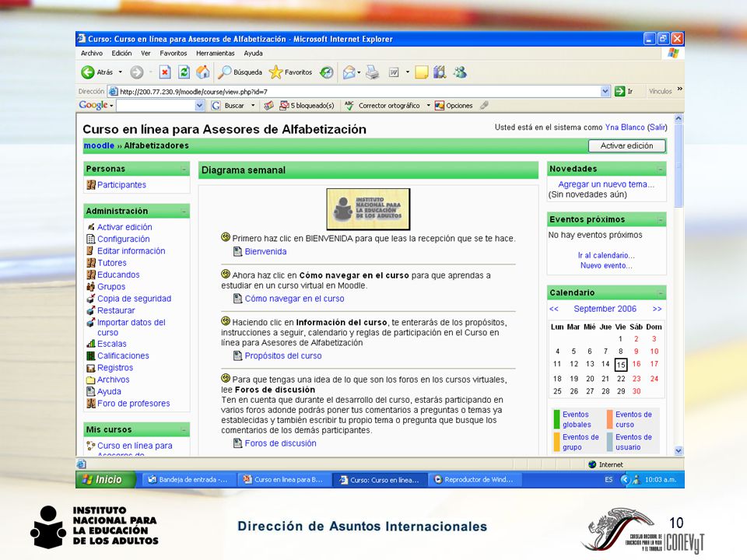This screenshot has height=560, width=747.
Task: Click the Google toolbar highlighter pen icon
Action: 484,105
